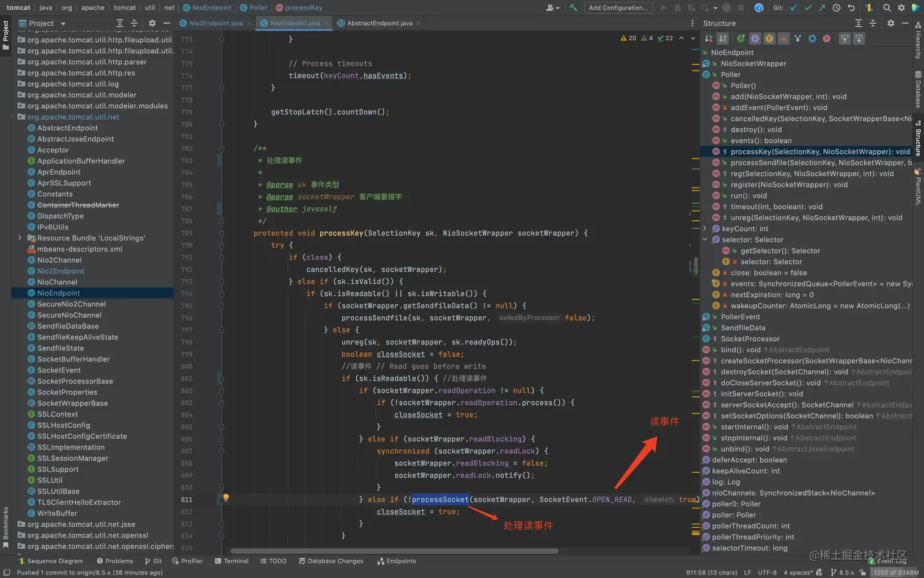Viewport: 924px width, 578px height.
Task: Hide the Structure panel
Action: coord(905,23)
